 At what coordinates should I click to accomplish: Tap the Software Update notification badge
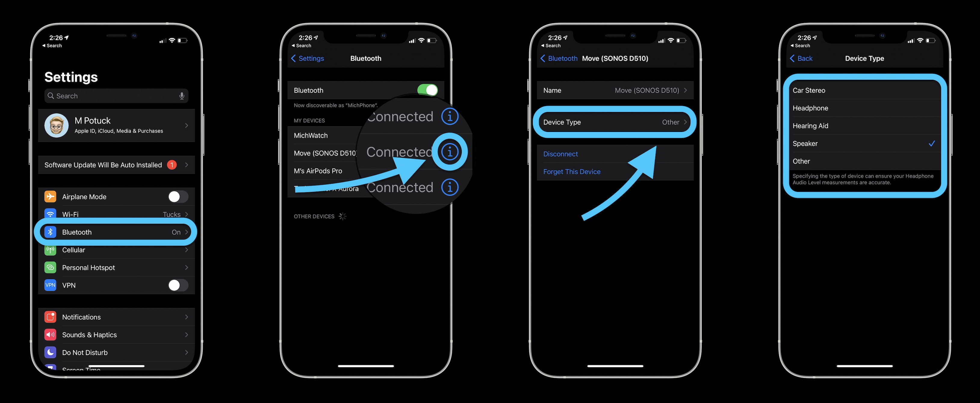point(178,164)
